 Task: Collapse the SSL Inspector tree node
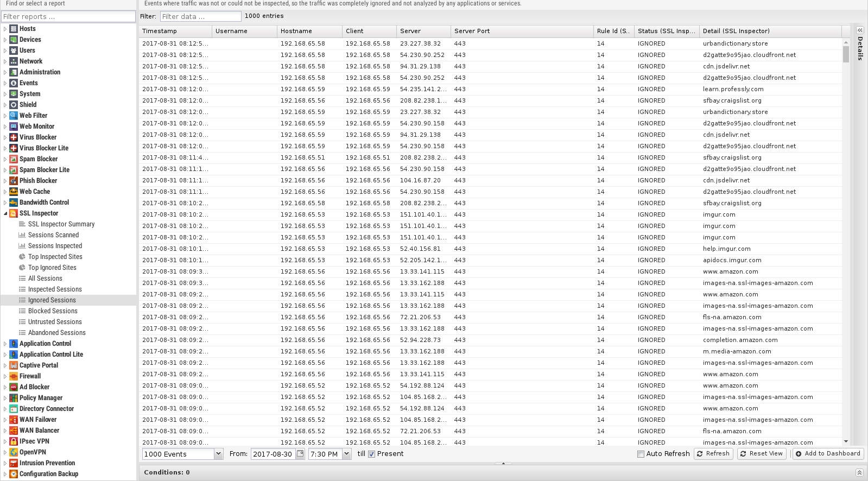pyautogui.click(x=5, y=213)
